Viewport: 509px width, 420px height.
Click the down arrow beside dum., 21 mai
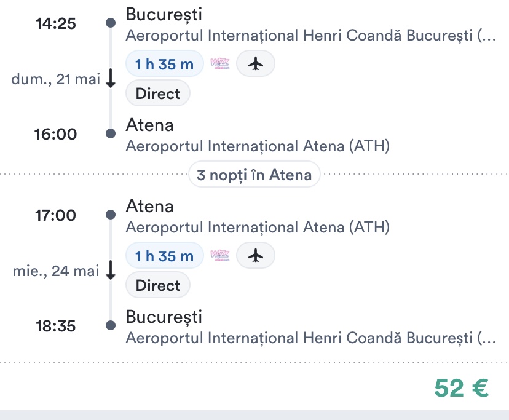click(x=111, y=79)
